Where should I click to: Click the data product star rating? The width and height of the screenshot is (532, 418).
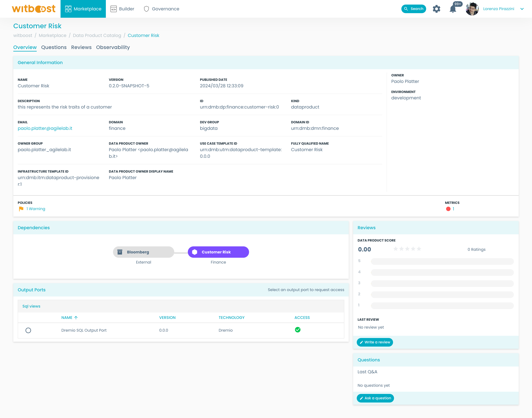(x=407, y=249)
